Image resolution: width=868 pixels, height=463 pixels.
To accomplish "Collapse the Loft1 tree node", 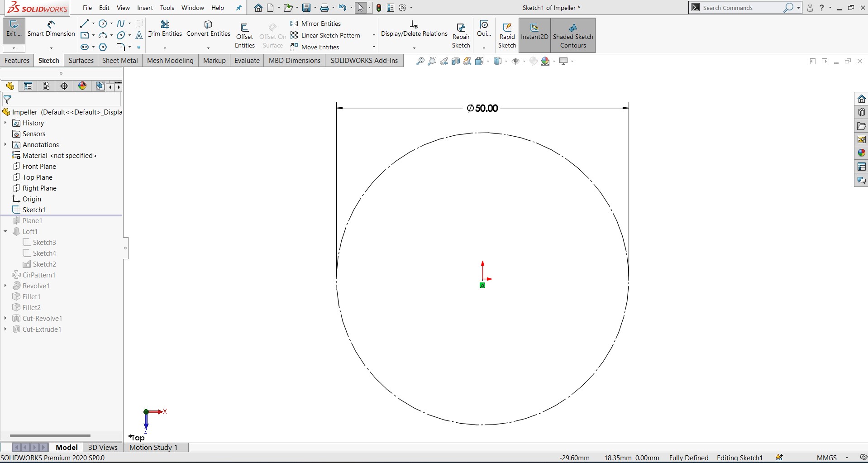I will (x=5, y=231).
